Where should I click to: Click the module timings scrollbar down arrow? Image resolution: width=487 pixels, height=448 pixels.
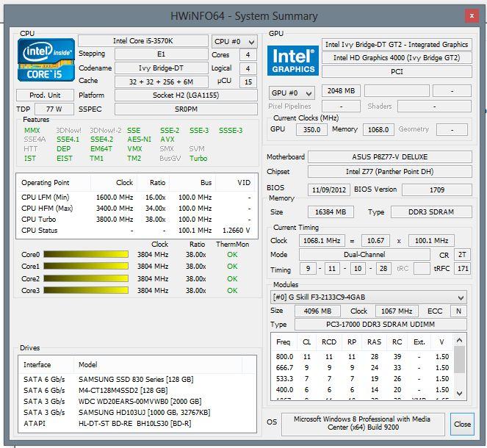pyautogui.click(x=459, y=394)
